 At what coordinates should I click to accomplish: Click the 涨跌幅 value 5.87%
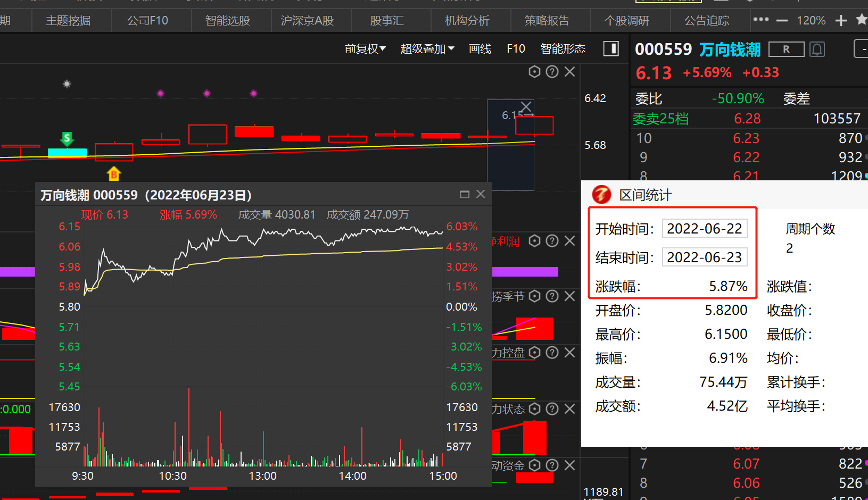[728, 287]
